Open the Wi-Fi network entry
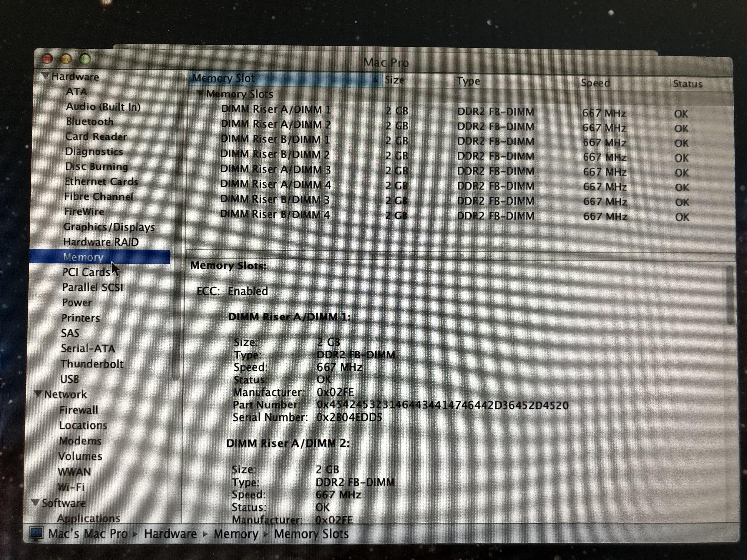This screenshot has width=747, height=560. coord(71,487)
